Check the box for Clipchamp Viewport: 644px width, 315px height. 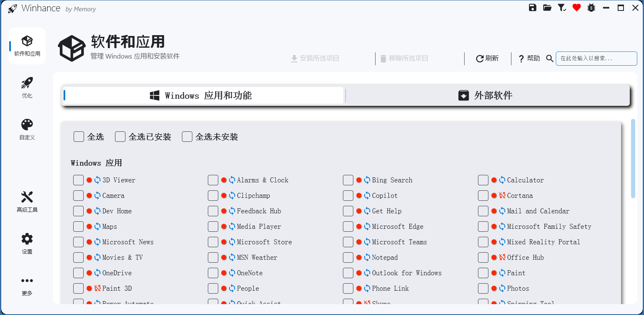[x=213, y=196]
